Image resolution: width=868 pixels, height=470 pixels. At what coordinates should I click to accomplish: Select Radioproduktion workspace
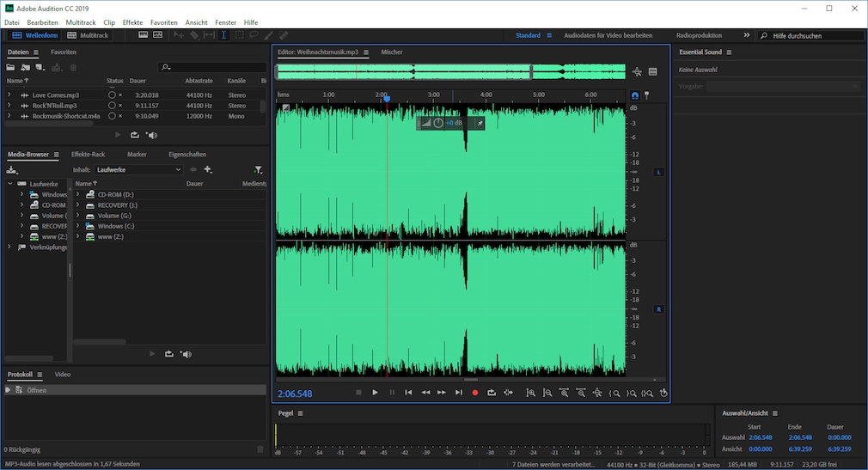click(699, 35)
